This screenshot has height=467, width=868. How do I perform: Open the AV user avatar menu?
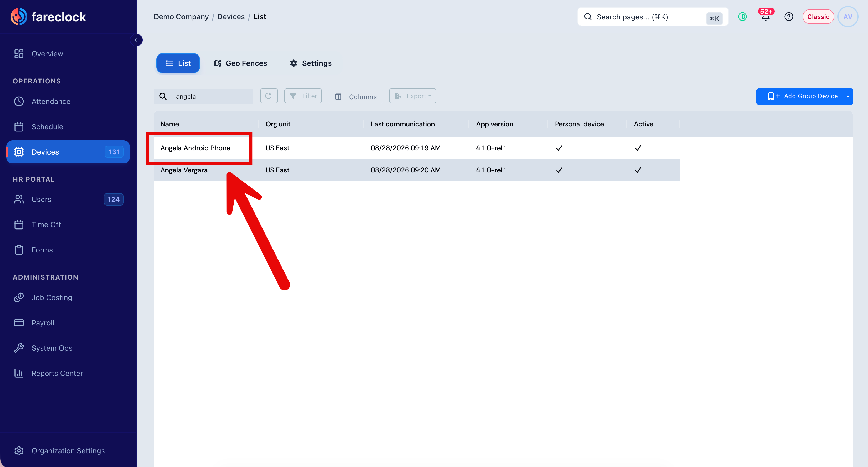[x=848, y=17]
